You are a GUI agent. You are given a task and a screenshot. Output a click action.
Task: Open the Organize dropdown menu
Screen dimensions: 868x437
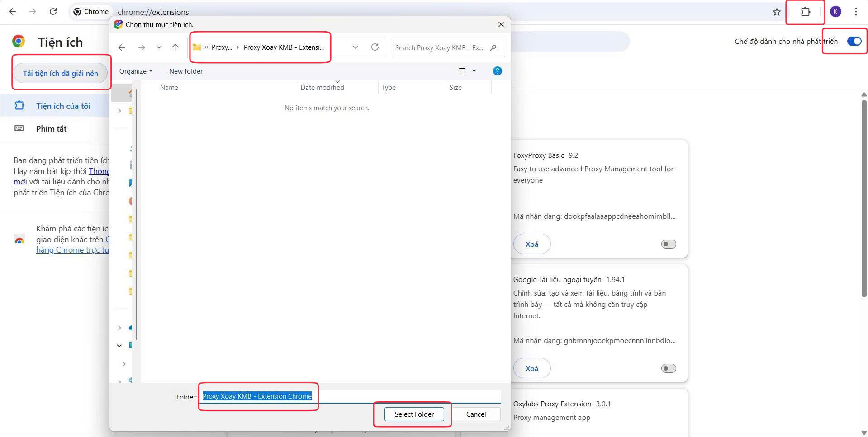(136, 71)
